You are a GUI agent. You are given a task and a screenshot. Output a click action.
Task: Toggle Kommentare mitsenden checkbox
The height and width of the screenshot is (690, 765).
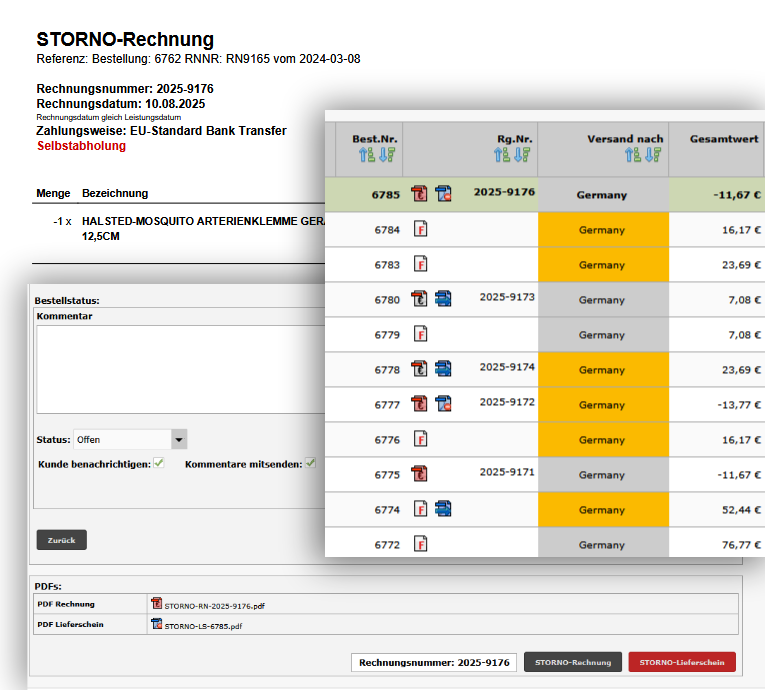[x=311, y=464]
